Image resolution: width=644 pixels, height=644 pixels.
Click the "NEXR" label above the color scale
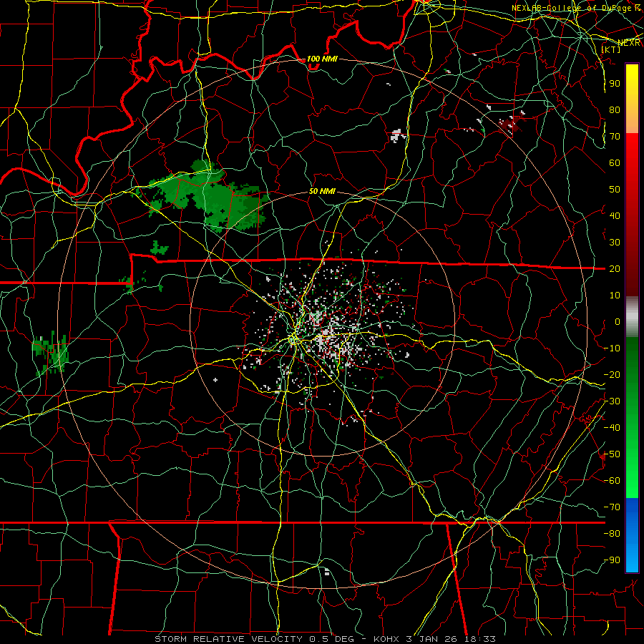click(x=629, y=43)
